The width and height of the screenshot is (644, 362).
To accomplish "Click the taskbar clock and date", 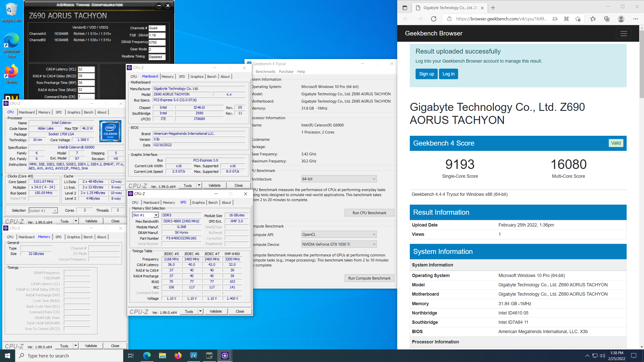I will 617,355.
